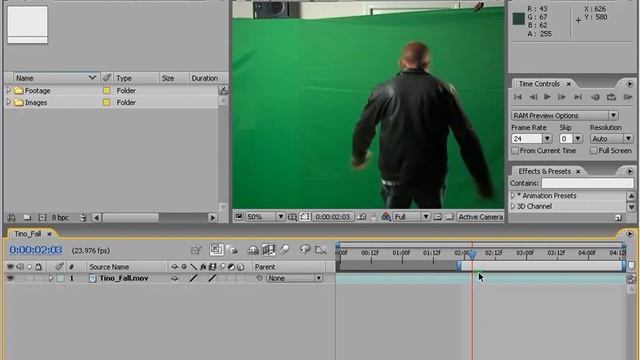Show last snapshot in viewer
640x360 pixels.
373,217
